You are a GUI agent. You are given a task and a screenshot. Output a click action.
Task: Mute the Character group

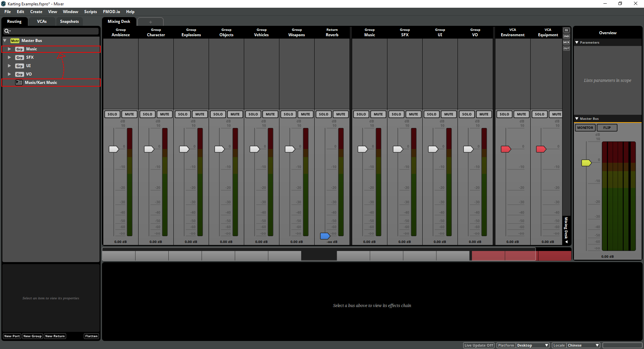[x=164, y=114]
